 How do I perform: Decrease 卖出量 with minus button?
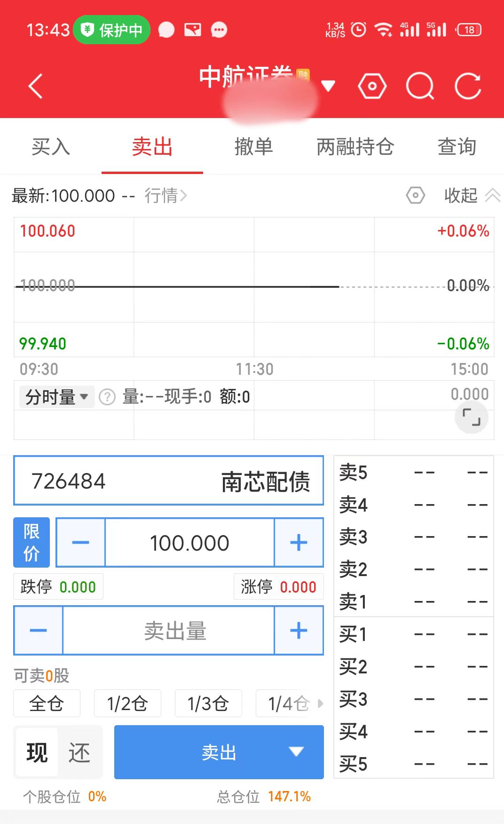coord(38,630)
